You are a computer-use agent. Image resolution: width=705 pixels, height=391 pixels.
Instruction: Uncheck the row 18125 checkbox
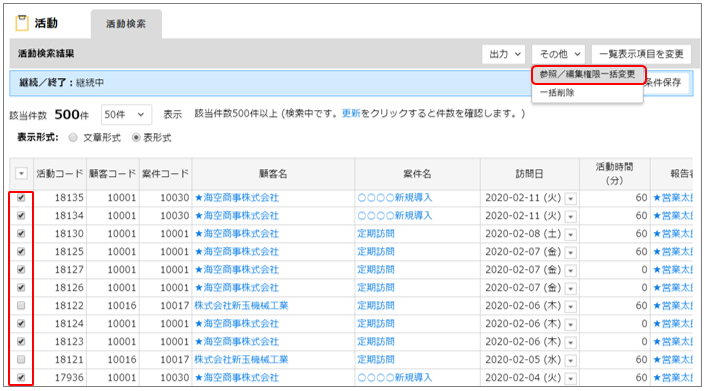click(21, 252)
